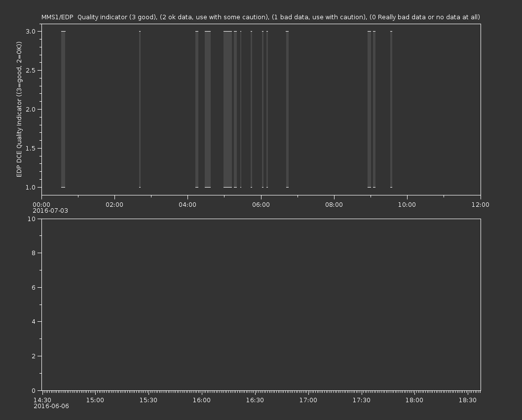Viewport: 522px width, 420px height.
Task: Click the widest gray data bar just after 05:00
Action: 228,109
